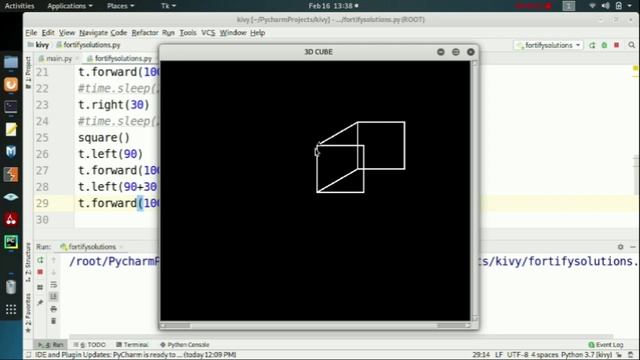Open the TODO bottom tool tab
Image resolution: width=640 pixels, height=360 pixels.
click(x=89, y=345)
